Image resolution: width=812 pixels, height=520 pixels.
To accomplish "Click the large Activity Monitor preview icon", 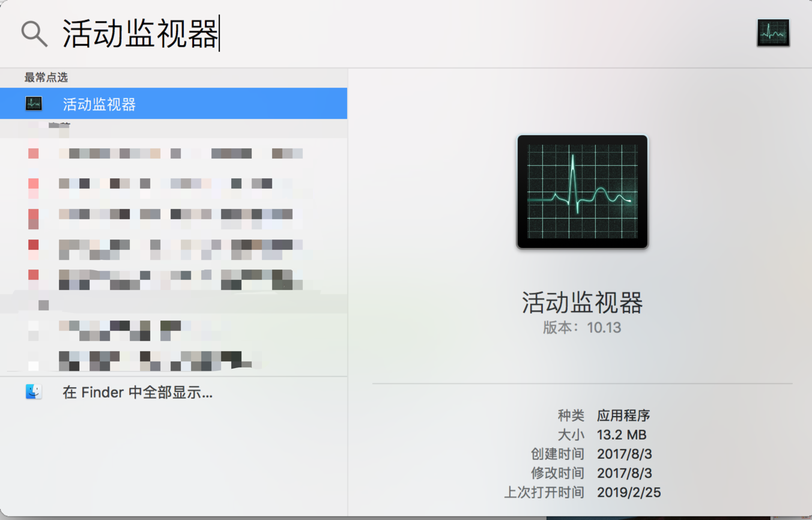I will coord(582,192).
